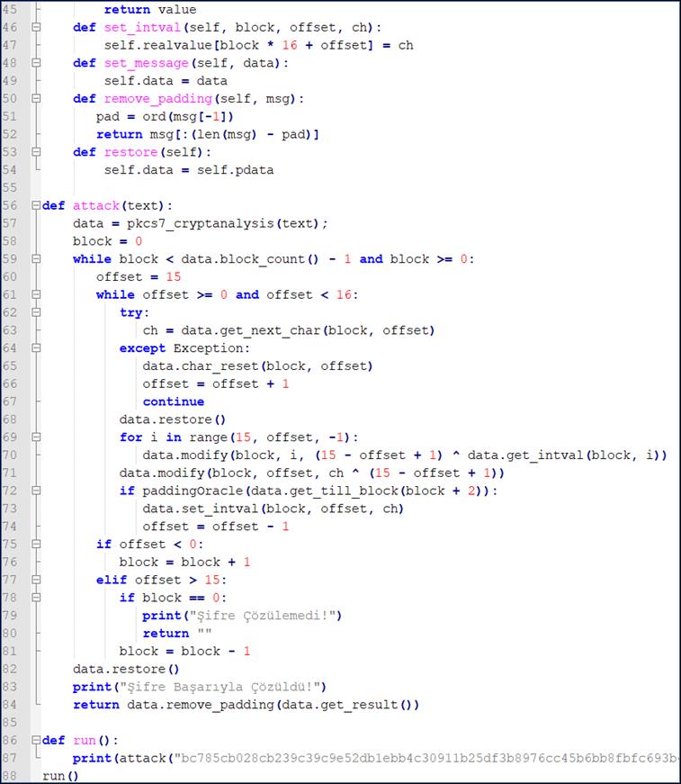Click 'data.block_count' in while condition

[243, 259]
